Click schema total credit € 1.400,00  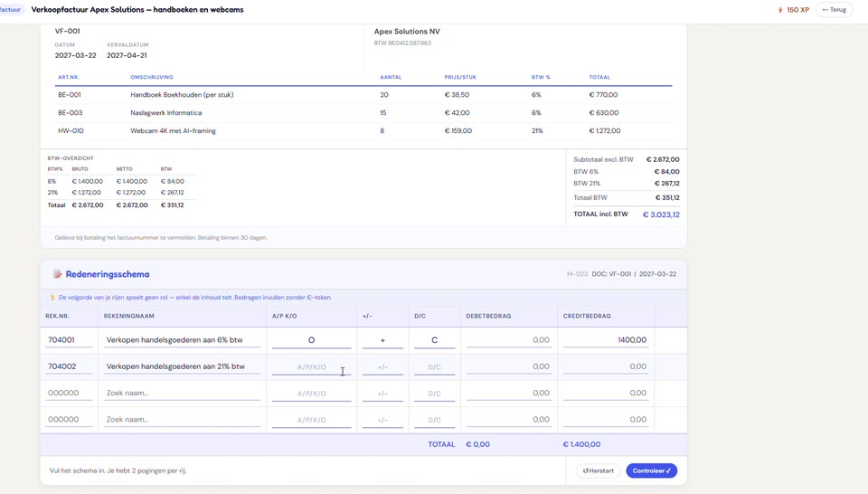pos(581,444)
